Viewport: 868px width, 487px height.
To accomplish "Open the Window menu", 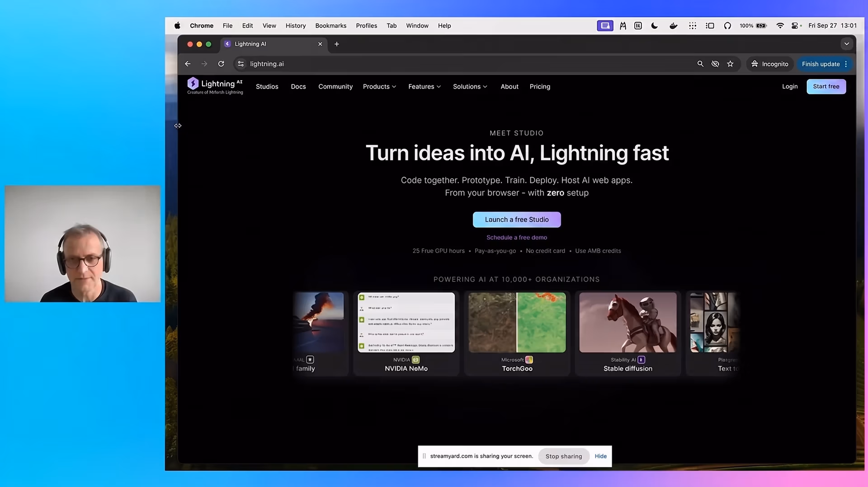I will coord(417,26).
